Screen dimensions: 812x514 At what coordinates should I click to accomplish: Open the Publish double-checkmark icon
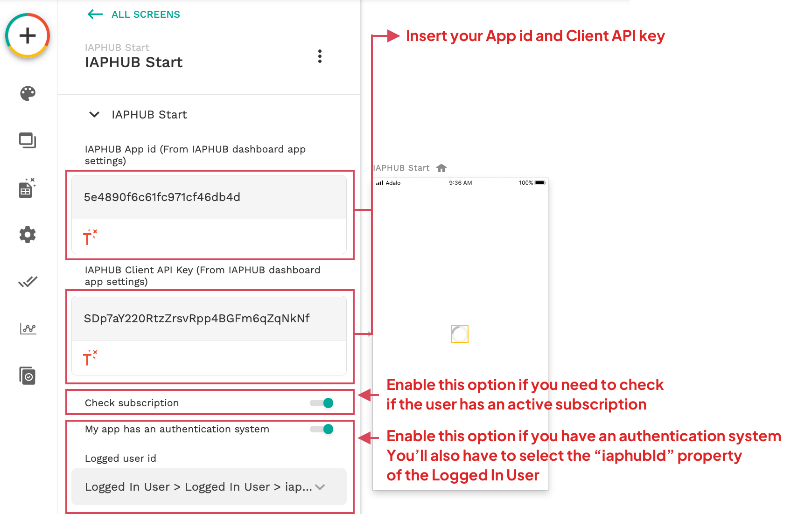coord(28,282)
